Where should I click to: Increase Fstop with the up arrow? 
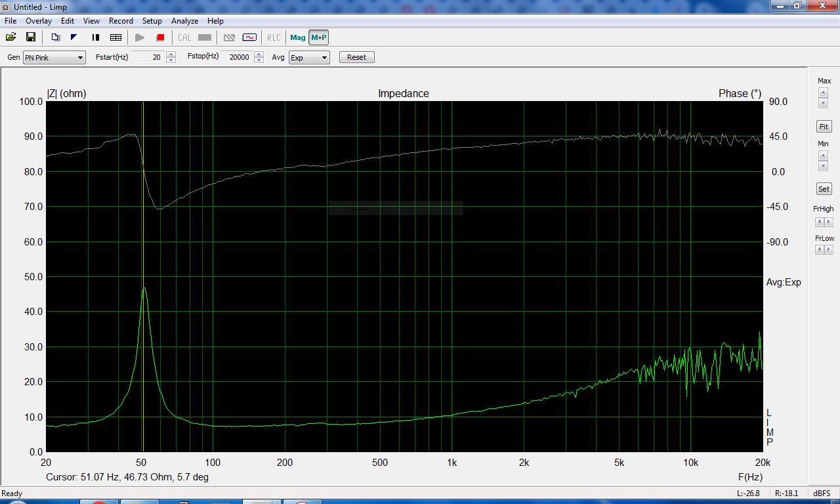(259, 54)
